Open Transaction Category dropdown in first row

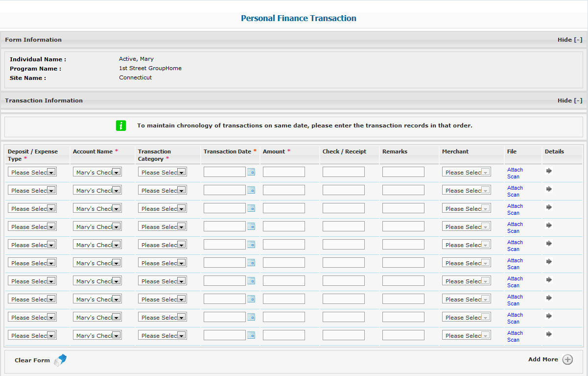tap(163, 172)
